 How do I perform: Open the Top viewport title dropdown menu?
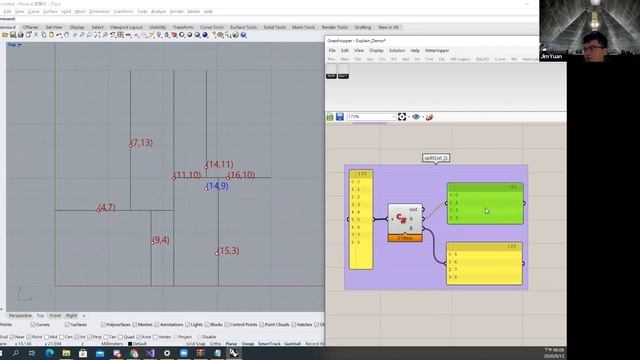(x=19, y=45)
